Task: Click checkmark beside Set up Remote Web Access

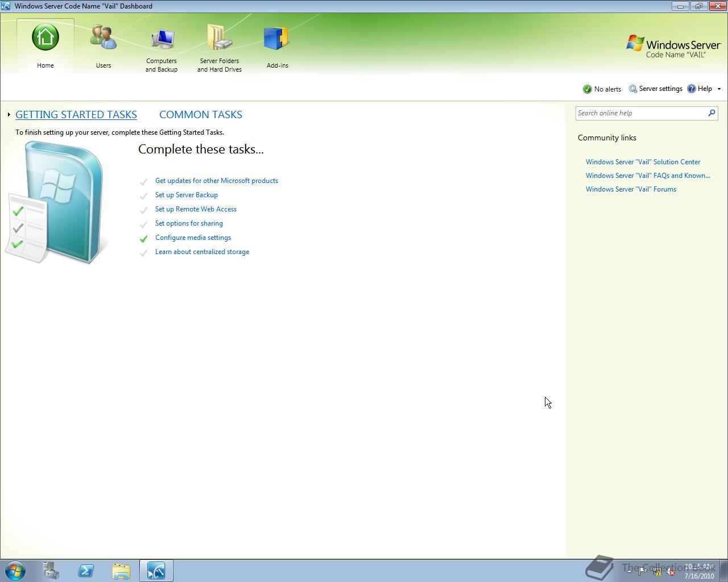Action: point(143,210)
